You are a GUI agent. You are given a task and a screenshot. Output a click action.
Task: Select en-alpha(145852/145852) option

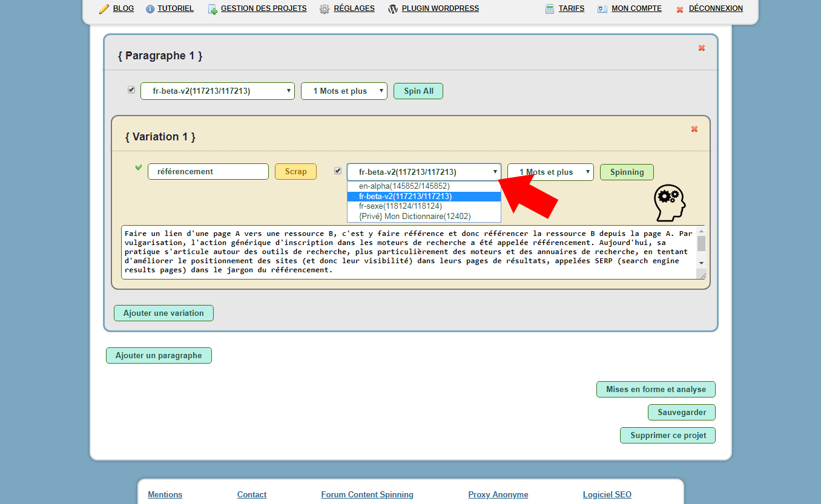tap(424, 186)
